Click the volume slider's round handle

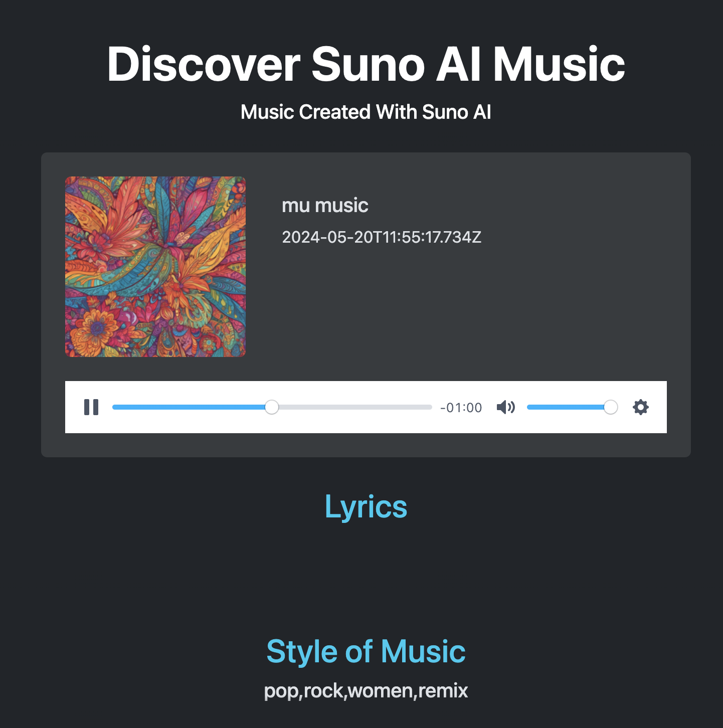coord(611,407)
